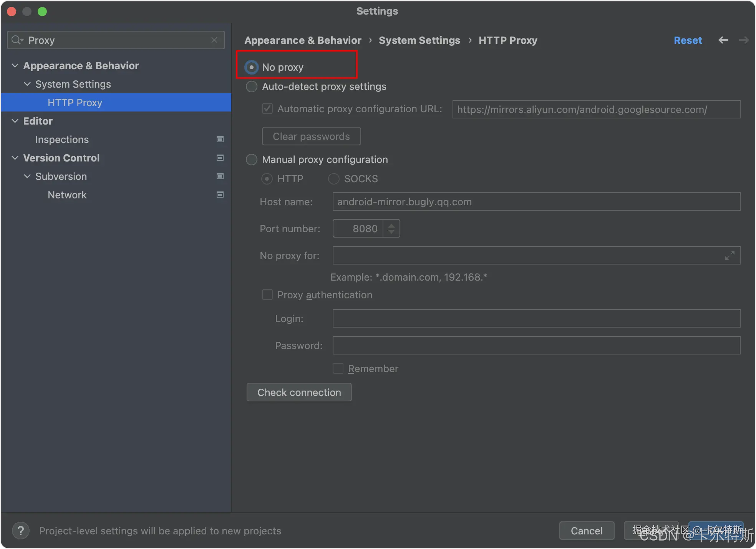Expand the No proxy for field
The height and width of the screenshot is (549, 756).
[729, 255]
